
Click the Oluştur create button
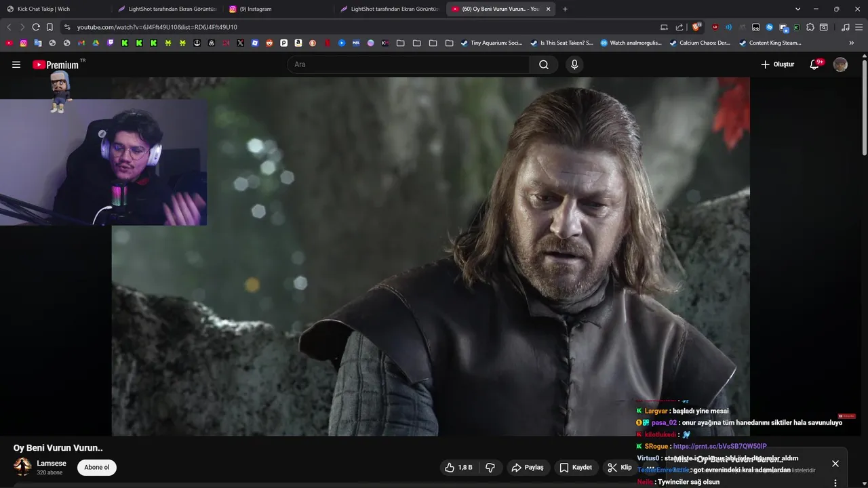[777, 64]
